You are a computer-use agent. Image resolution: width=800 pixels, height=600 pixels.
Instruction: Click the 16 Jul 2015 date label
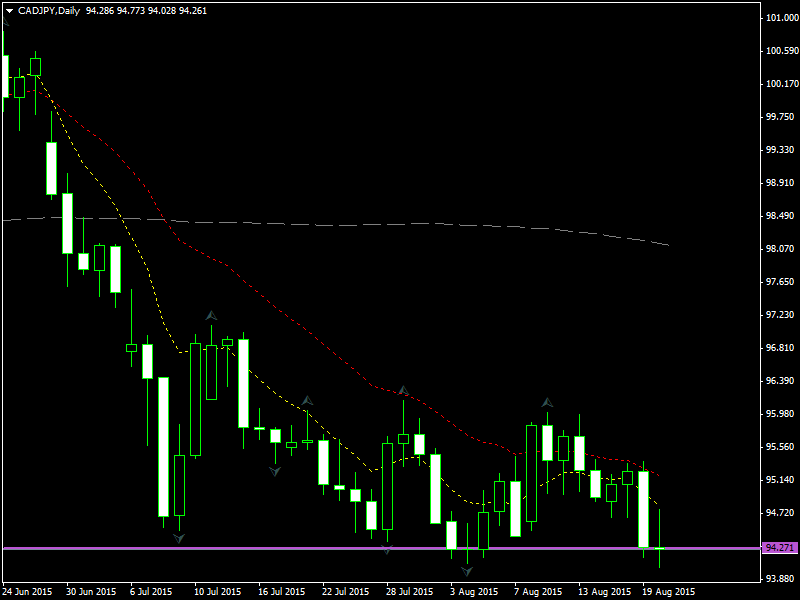click(281, 592)
